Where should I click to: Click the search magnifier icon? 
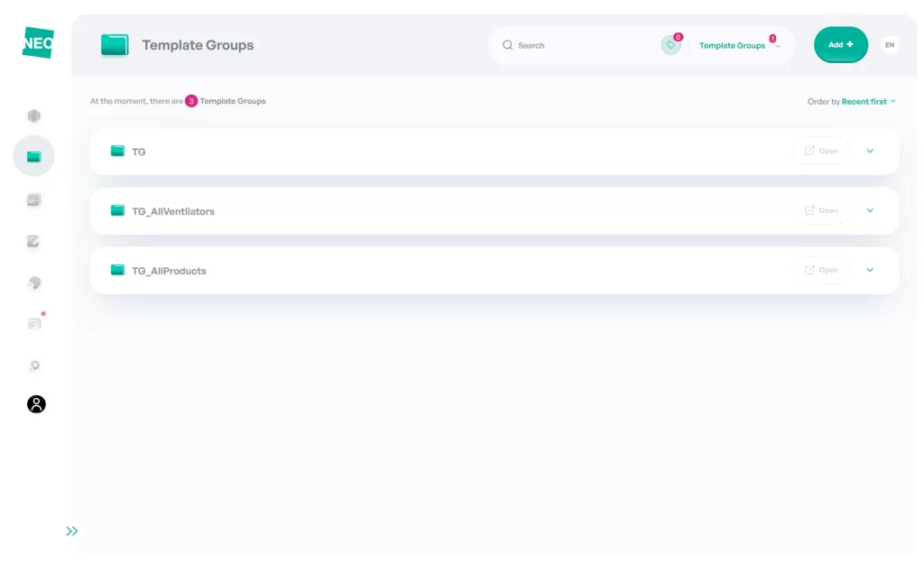pos(507,45)
